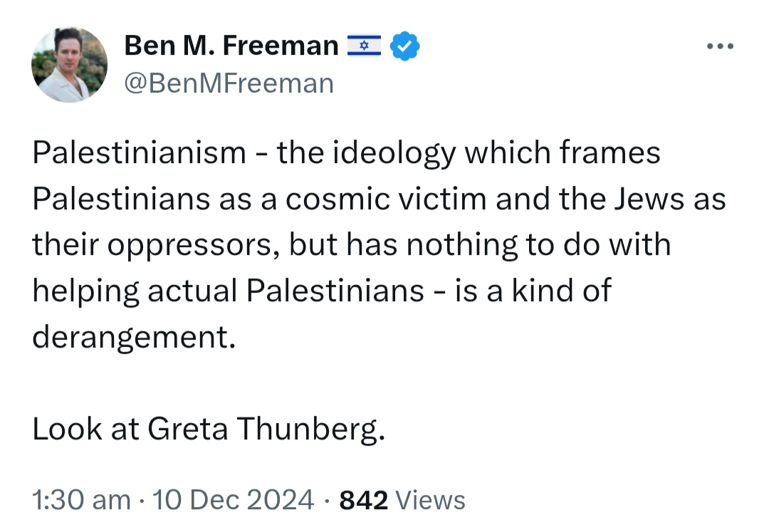
Task: Click the blue verified checkmark badge
Action: tap(404, 46)
